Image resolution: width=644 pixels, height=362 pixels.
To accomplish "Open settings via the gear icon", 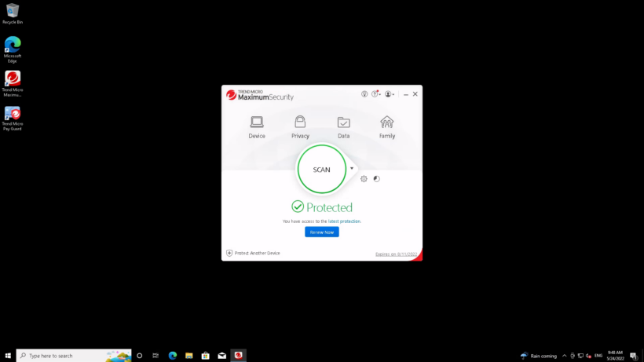I will [x=364, y=178].
